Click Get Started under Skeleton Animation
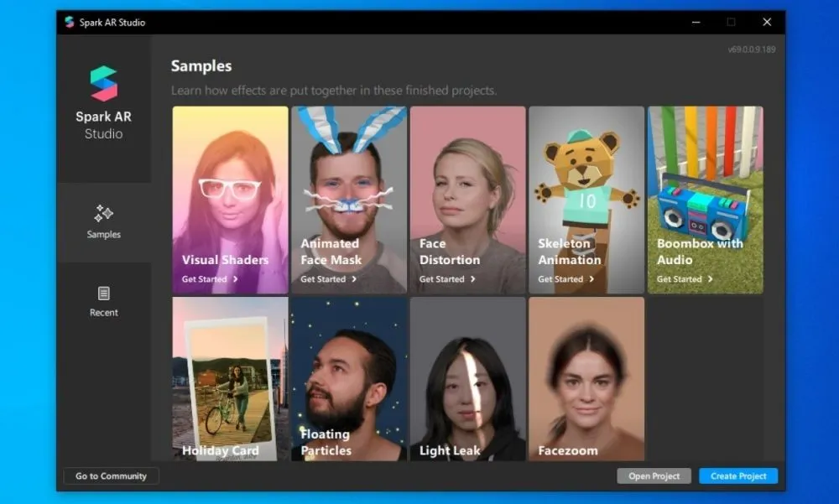Image resolution: width=839 pixels, height=504 pixels. coord(561,279)
